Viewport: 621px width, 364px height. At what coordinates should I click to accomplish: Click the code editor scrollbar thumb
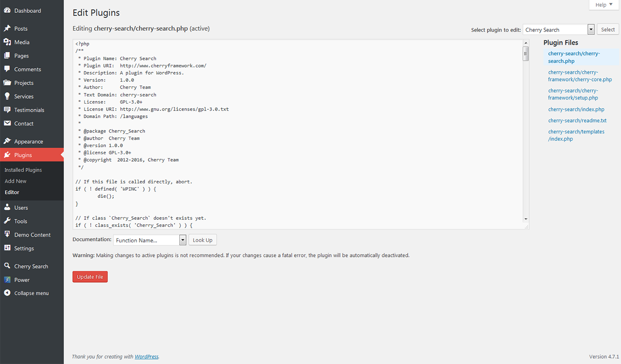coord(525,54)
